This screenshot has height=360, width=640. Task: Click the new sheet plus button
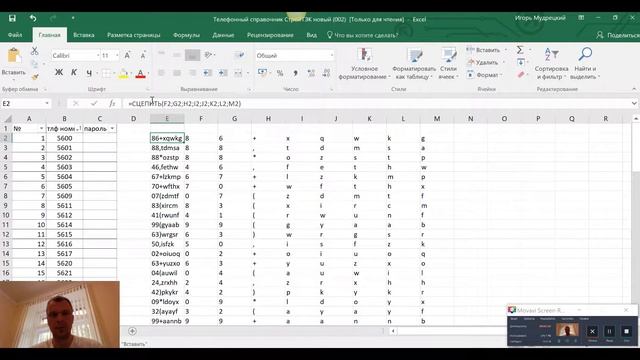[x=132, y=331]
